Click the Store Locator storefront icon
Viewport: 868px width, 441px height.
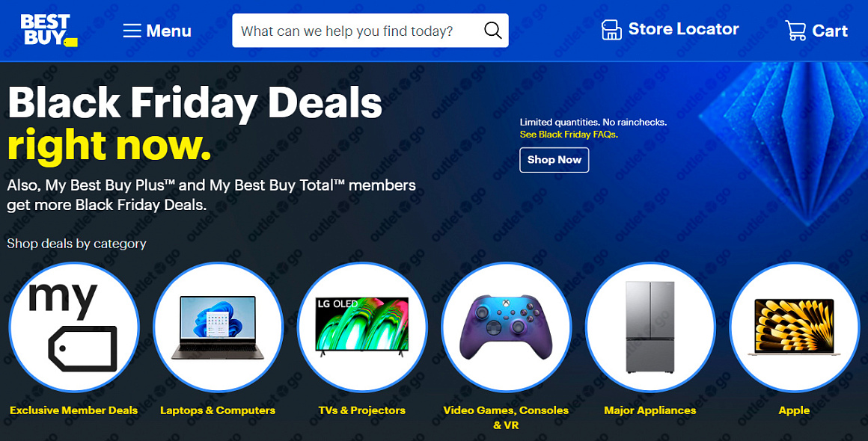[x=611, y=30]
